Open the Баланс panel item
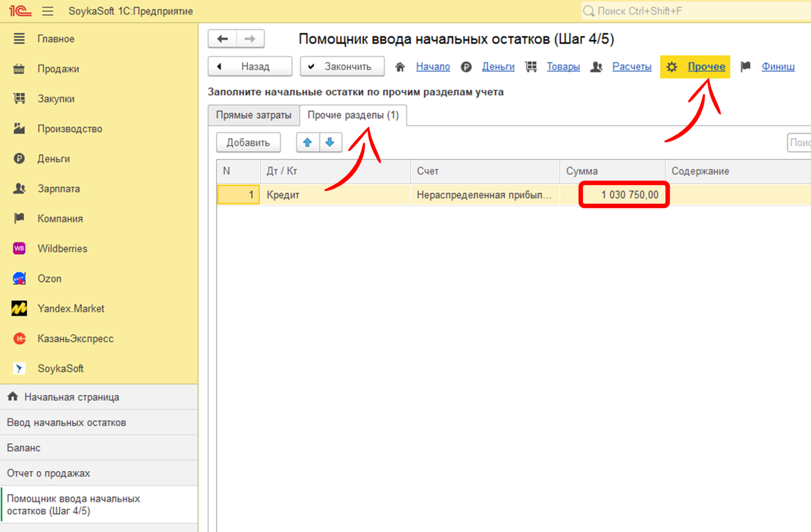811x532 pixels. (x=99, y=448)
